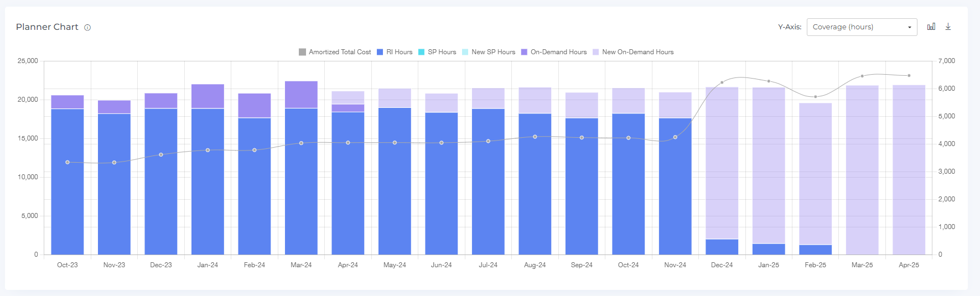Click the Planner Chart info icon
Screen dimensions: 980x296
[87, 28]
